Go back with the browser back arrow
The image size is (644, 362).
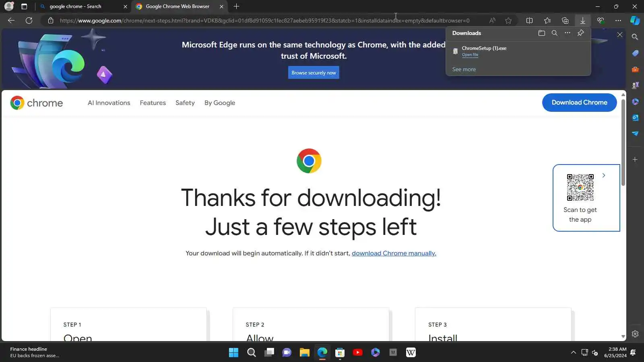click(11, 21)
